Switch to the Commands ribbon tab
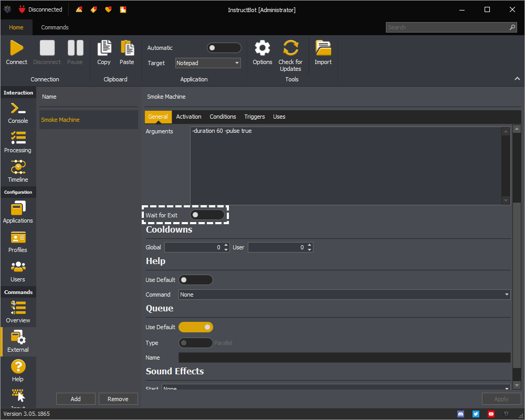This screenshot has width=525, height=420. pos(55,27)
